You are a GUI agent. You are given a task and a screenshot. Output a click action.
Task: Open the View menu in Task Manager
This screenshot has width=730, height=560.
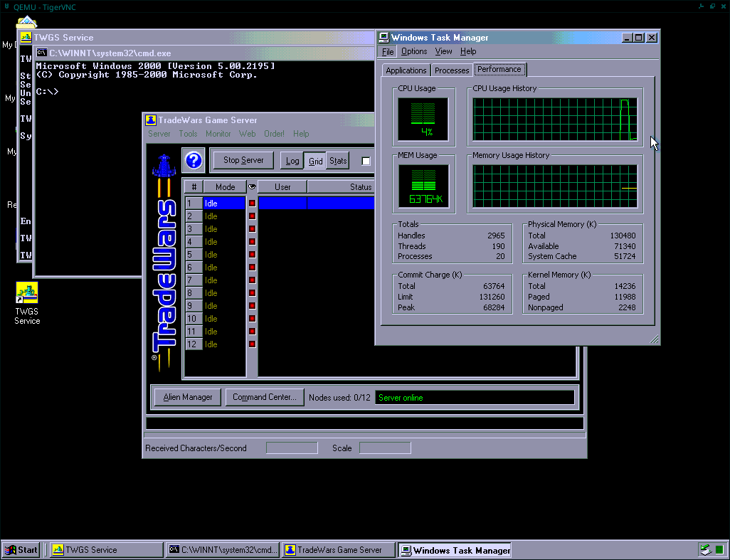443,51
